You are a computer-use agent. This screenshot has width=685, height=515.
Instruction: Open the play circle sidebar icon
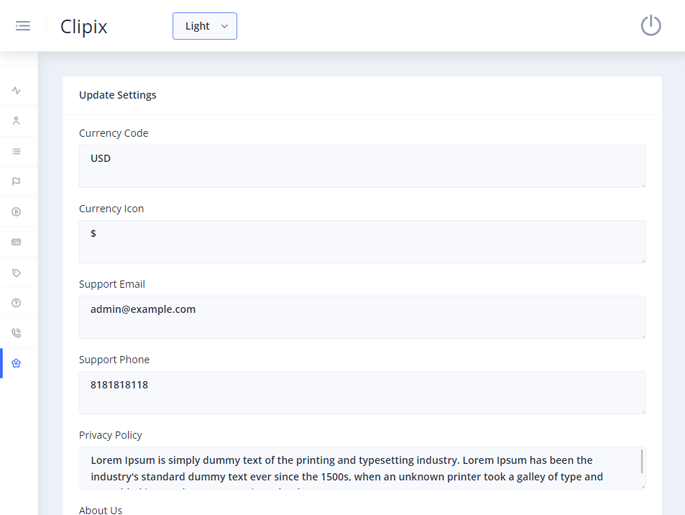tap(16, 212)
